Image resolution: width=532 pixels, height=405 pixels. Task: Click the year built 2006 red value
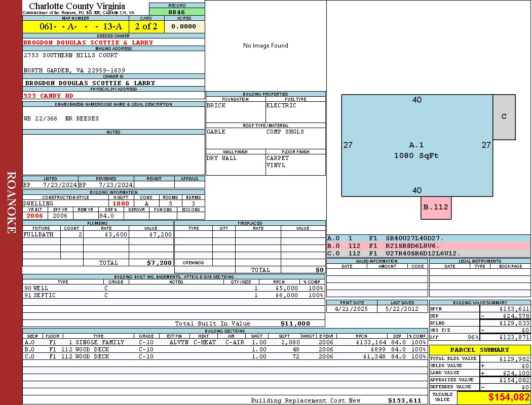(35, 216)
